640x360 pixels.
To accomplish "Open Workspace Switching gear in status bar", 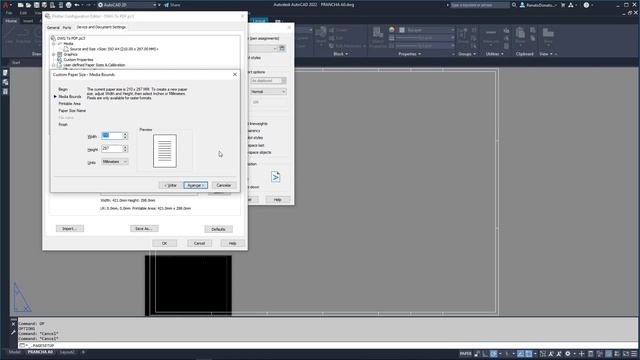I will [568, 353].
